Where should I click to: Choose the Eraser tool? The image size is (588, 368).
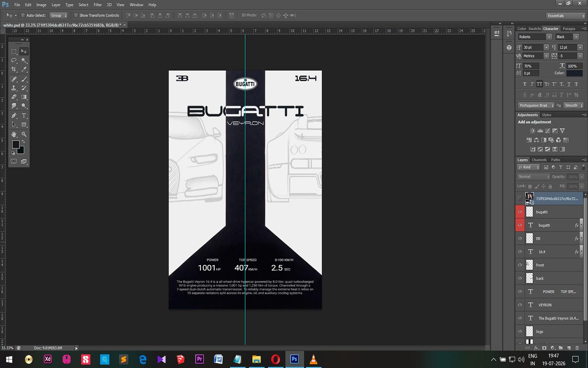coord(14,97)
